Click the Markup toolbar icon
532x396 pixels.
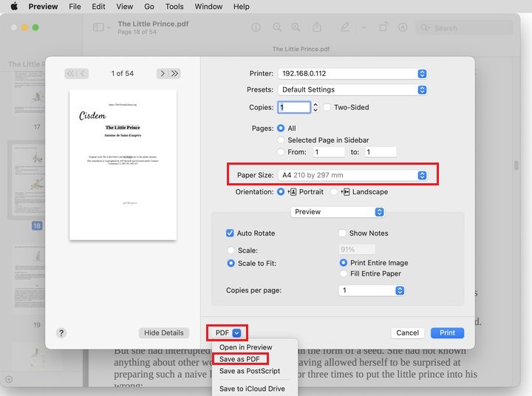tap(403, 27)
